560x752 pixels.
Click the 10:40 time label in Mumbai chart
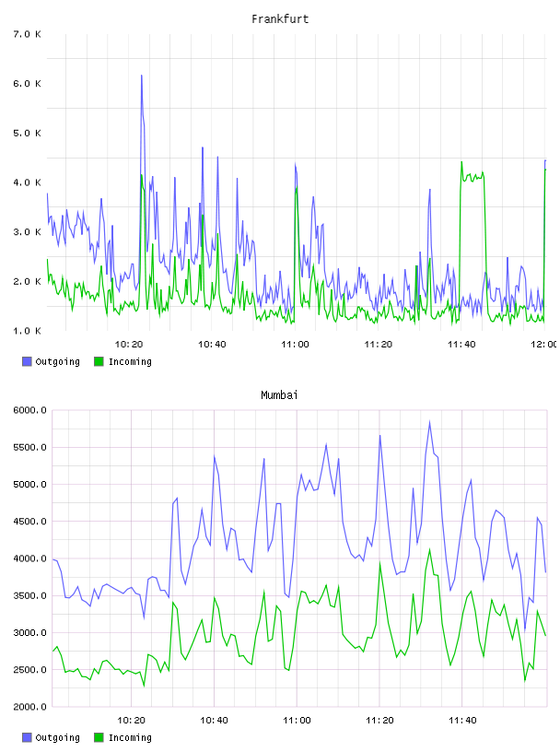214,720
